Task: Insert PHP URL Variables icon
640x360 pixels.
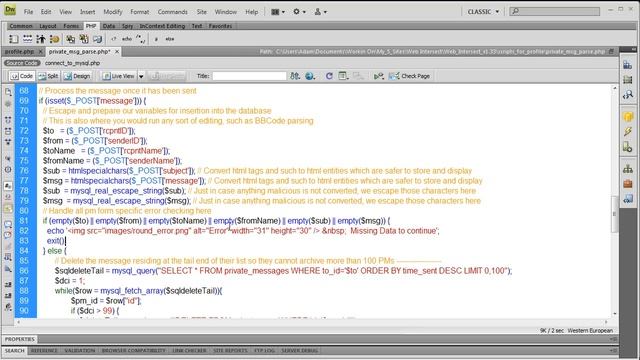Action: point(27,39)
